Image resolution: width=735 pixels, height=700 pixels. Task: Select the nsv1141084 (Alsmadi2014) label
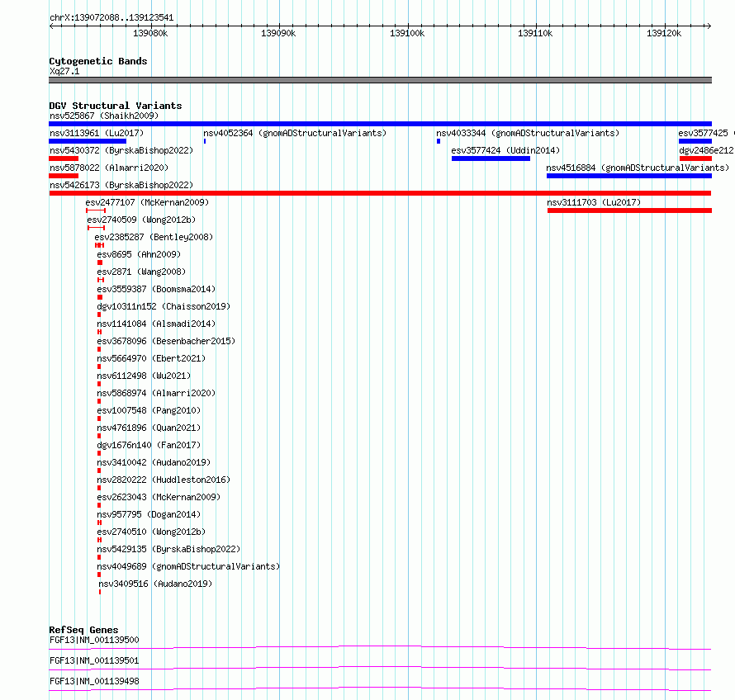156,324
